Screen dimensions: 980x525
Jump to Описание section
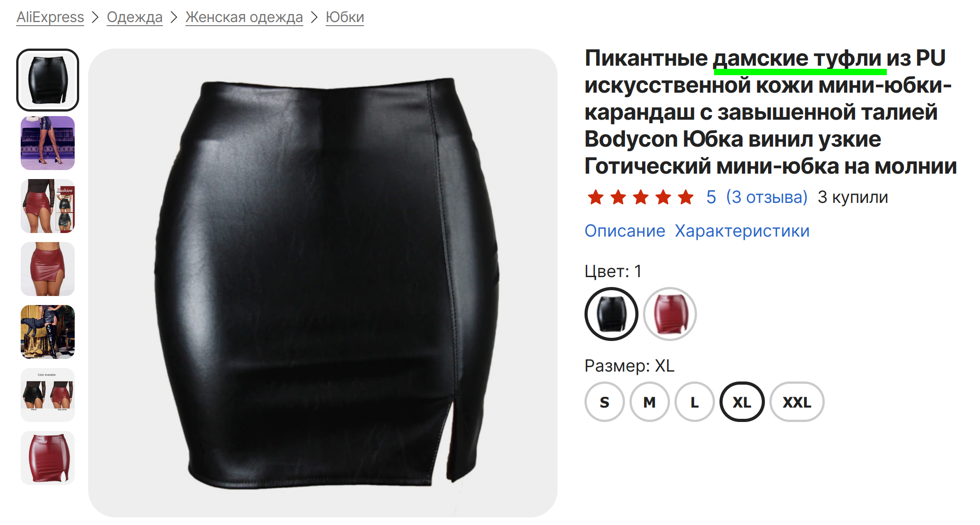(x=625, y=231)
